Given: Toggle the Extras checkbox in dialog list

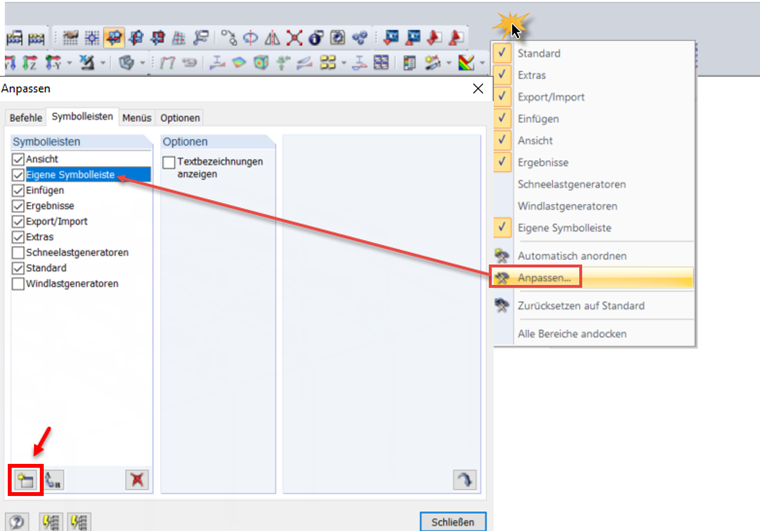Looking at the screenshot, I should click(x=18, y=237).
